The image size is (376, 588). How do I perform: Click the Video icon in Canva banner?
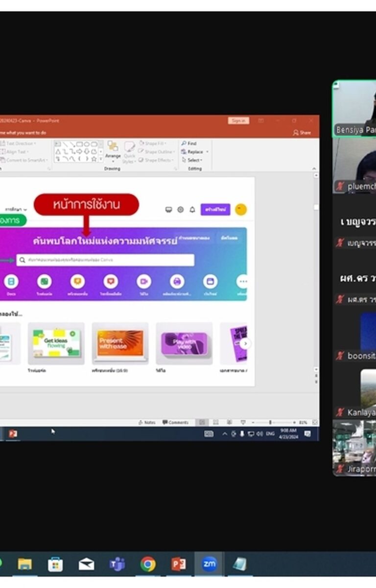click(x=144, y=281)
